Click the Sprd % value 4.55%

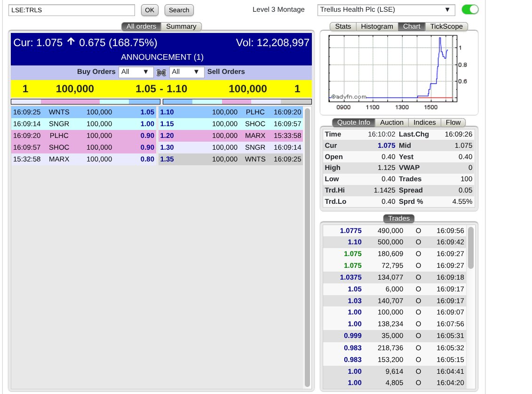(x=462, y=201)
